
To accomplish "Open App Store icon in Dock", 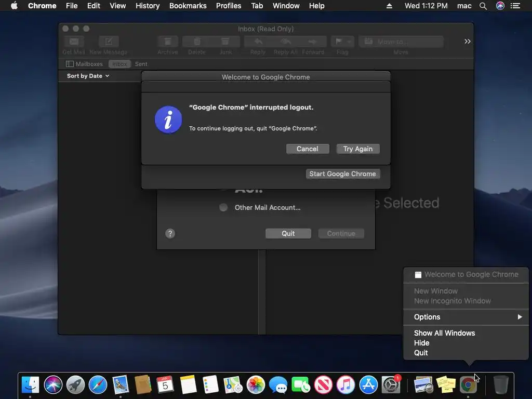I will 368,385.
